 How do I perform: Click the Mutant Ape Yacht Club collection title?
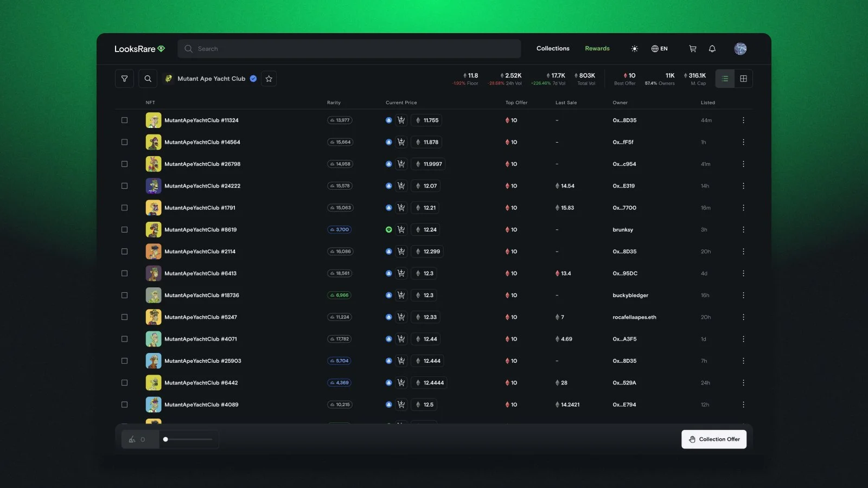pyautogui.click(x=211, y=79)
